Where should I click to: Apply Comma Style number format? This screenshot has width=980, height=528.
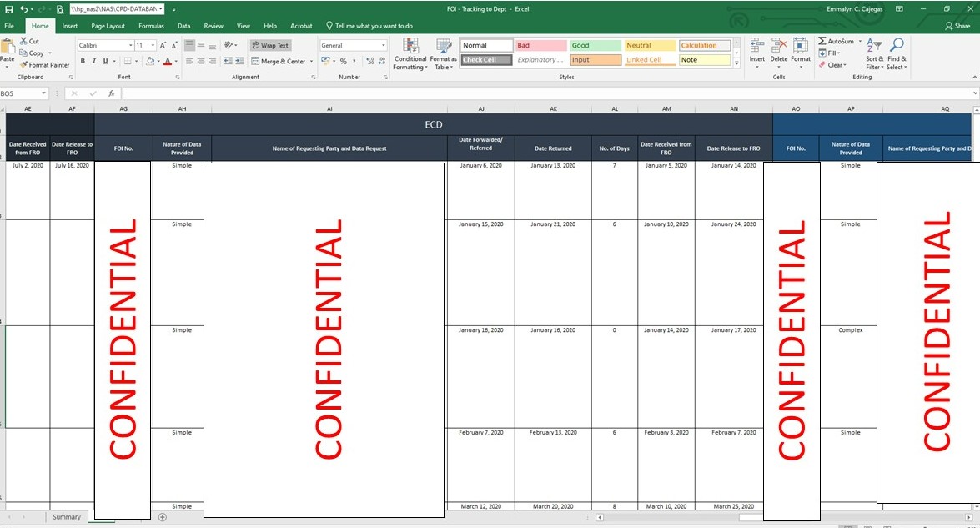click(x=354, y=61)
